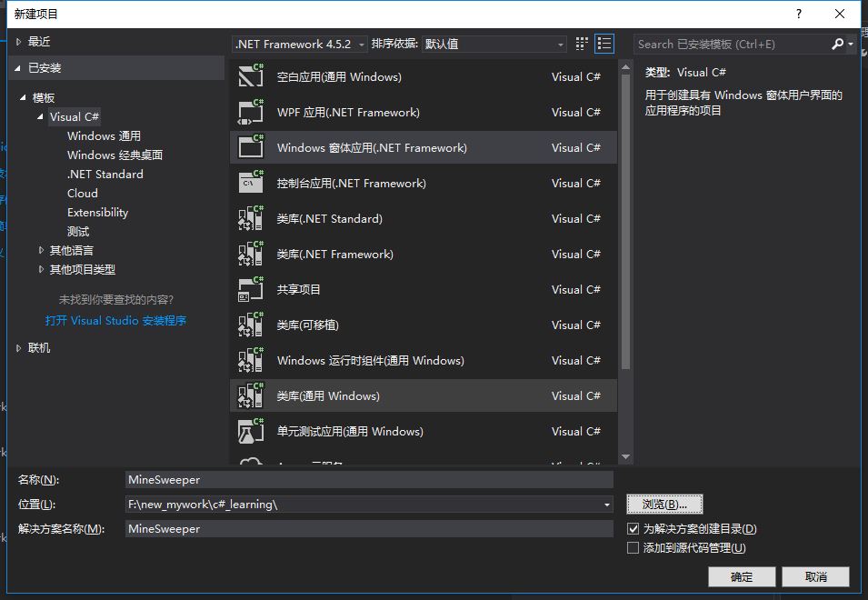Select Windows 窗体应用(.NET Framework) template text
Screen dimensions: 868x600
pos(372,148)
